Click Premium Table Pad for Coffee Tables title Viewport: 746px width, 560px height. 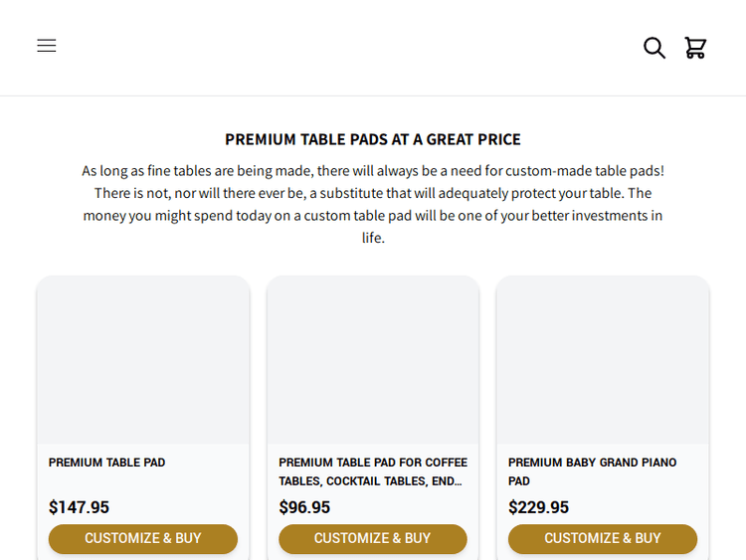(372, 471)
